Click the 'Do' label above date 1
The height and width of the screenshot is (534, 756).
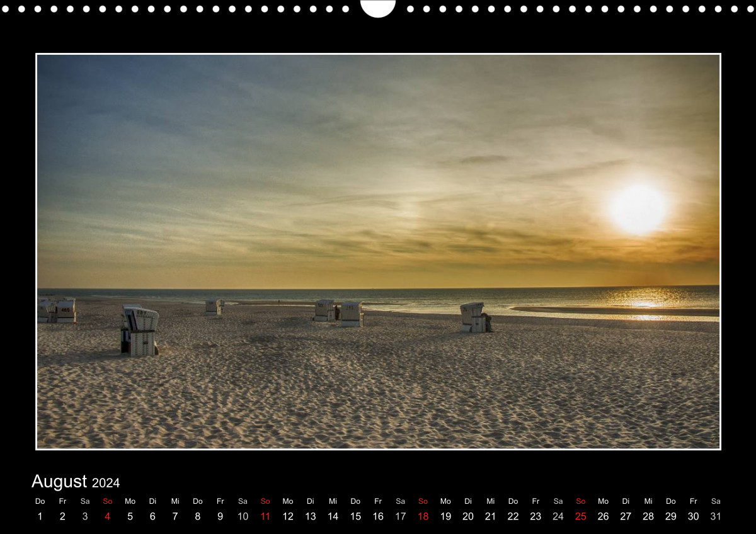pyautogui.click(x=40, y=501)
